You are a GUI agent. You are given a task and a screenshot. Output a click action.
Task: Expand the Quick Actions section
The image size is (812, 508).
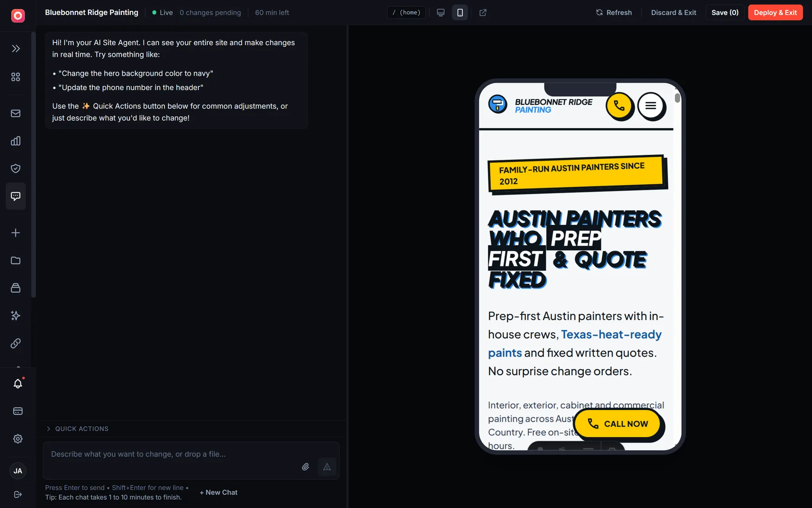pyautogui.click(x=78, y=429)
